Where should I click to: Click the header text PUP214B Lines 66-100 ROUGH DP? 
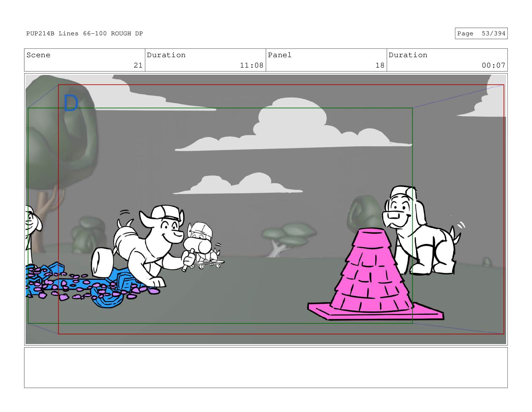pos(84,33)
